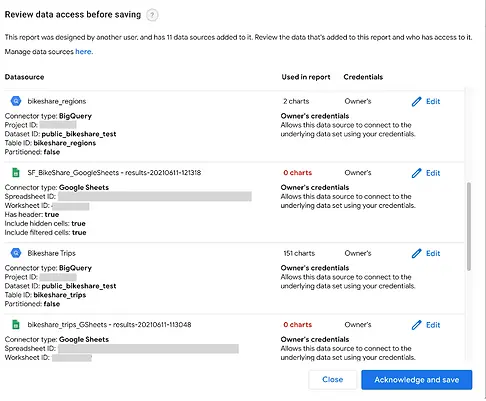Click the Close button

(x=332, y=380)
